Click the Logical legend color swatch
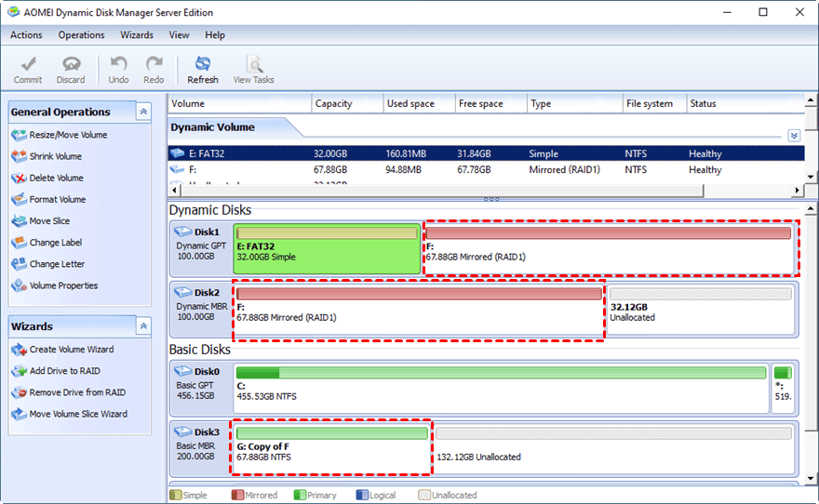819x504 pixels. coord(362,495)
